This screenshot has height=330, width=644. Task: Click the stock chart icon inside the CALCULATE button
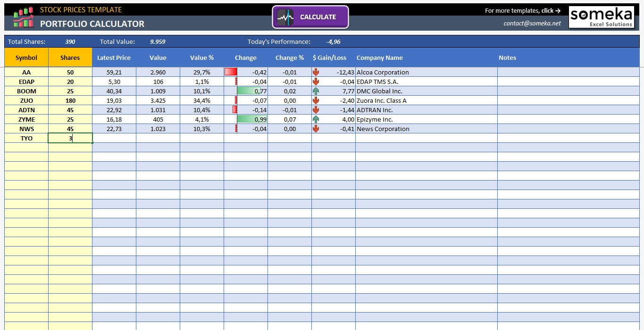pos(285,17)
